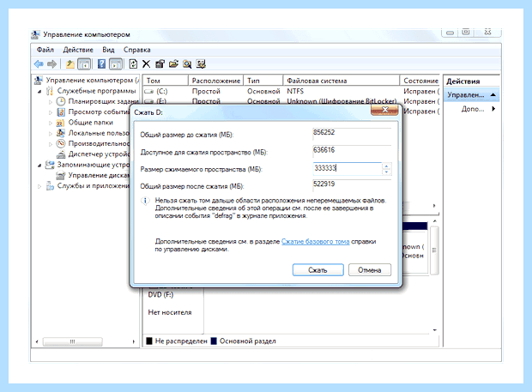532x392 pixels.
Task: Select Общие папки icon in tree
Action: (x=60, y=123)
